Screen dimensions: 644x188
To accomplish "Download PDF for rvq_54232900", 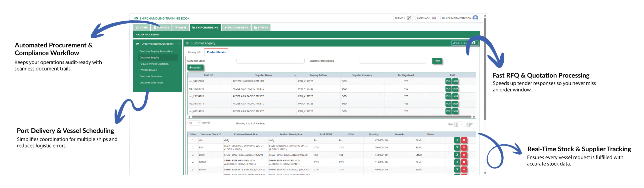I will click(448, 81).
